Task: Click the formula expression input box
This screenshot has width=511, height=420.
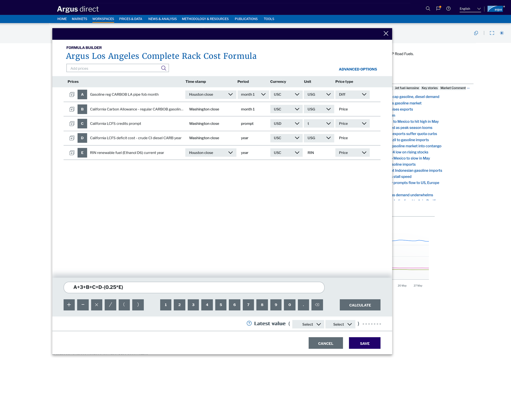Action: pyautogui.click(x=194, y=287)
